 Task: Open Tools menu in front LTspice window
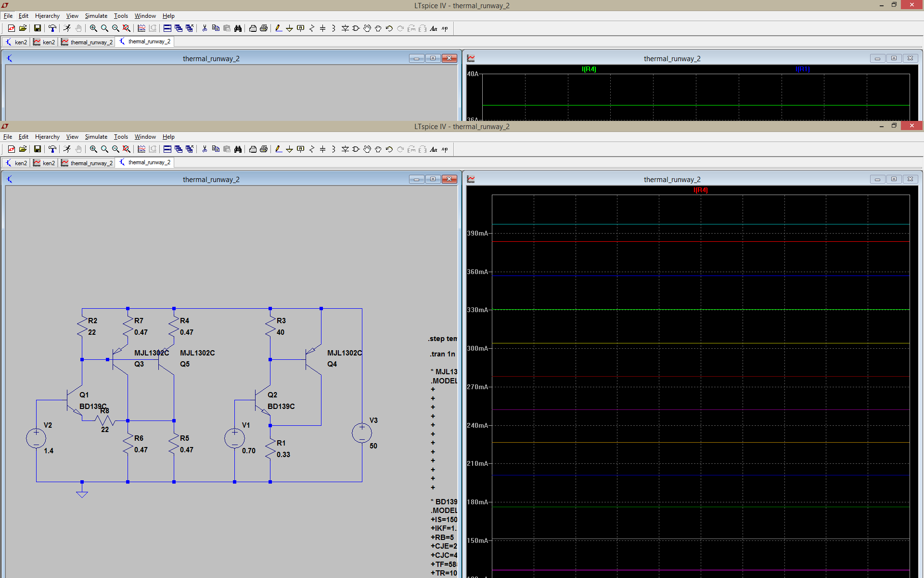tap(121, 137)
